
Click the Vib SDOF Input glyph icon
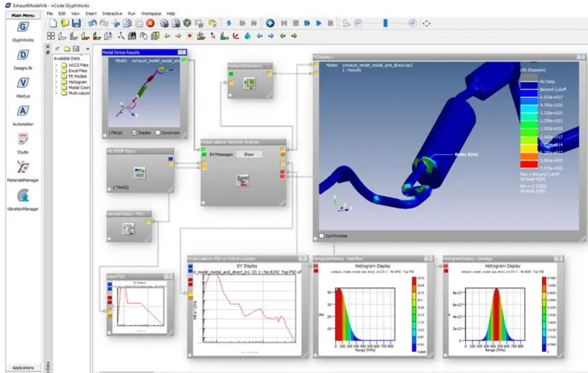[x=140, y=173]
